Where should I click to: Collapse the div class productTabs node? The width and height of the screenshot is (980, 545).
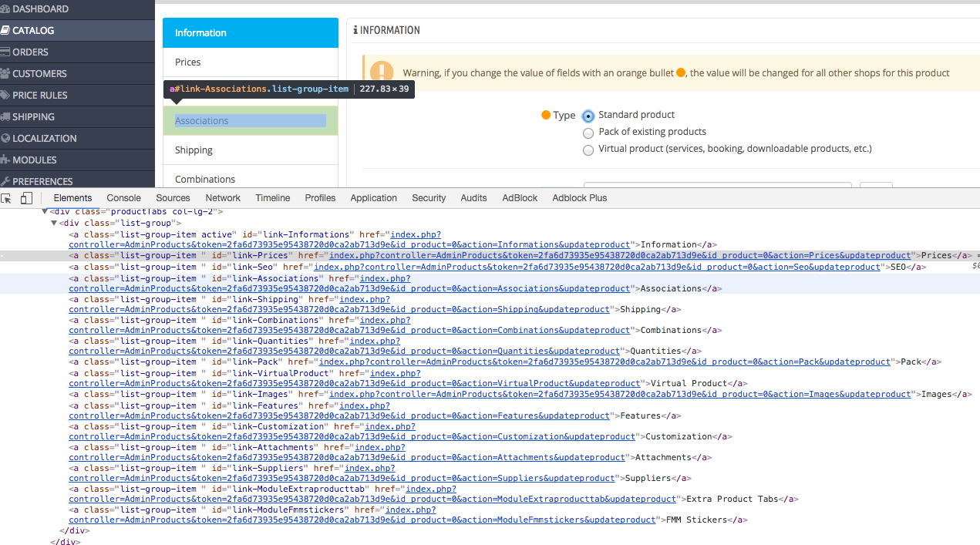(45, 211)
